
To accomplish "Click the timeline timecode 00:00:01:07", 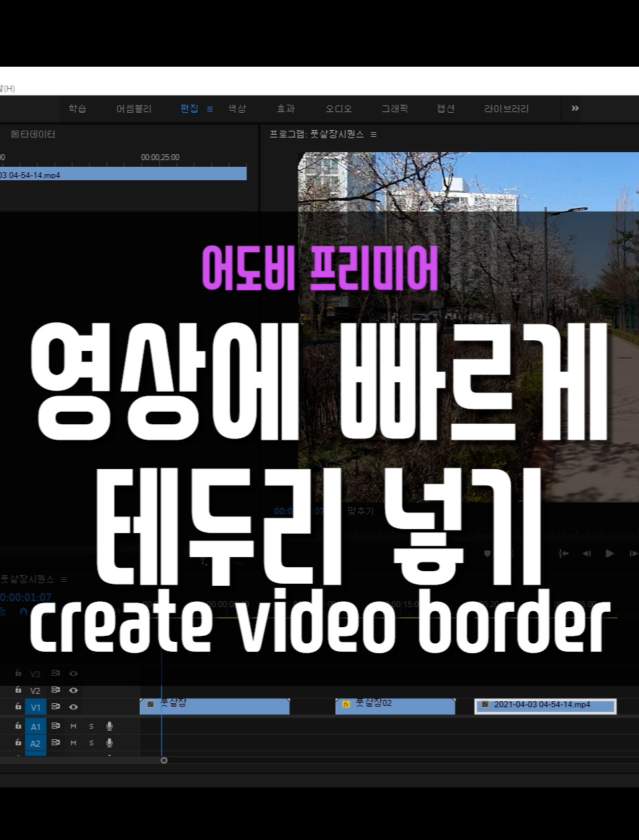I will 26,597.
